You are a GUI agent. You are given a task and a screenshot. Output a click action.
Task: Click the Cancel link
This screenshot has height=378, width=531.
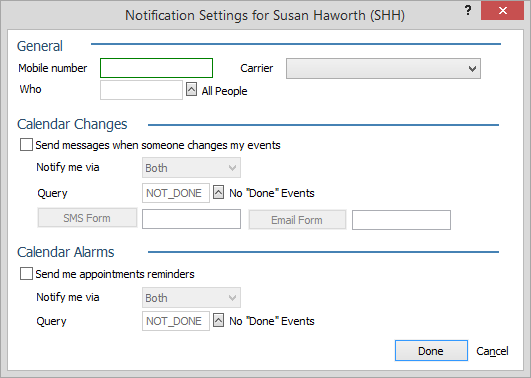tap(492, 351)
